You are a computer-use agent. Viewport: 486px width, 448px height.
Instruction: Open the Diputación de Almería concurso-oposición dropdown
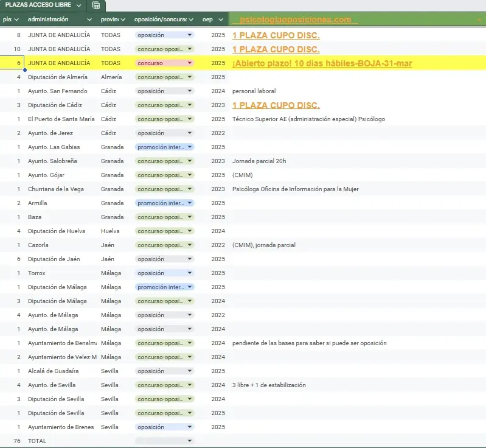pyautogui.click(x=190, y=77)
